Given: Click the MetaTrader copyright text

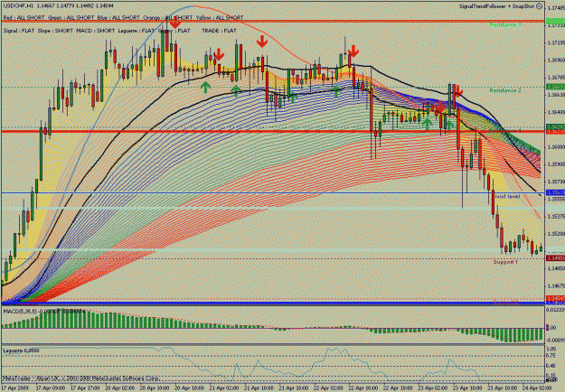Looking at the screenshot, I should 81,378.
